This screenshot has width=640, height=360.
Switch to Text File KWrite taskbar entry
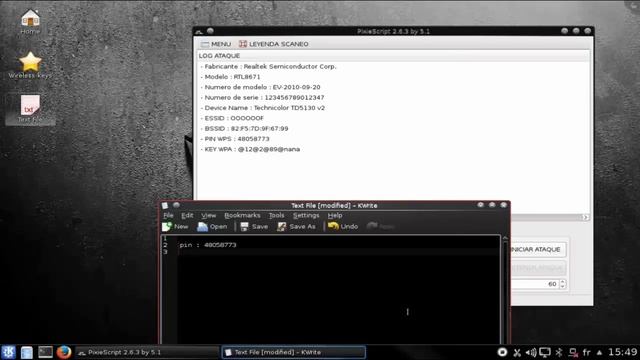(x=293, y=352)
